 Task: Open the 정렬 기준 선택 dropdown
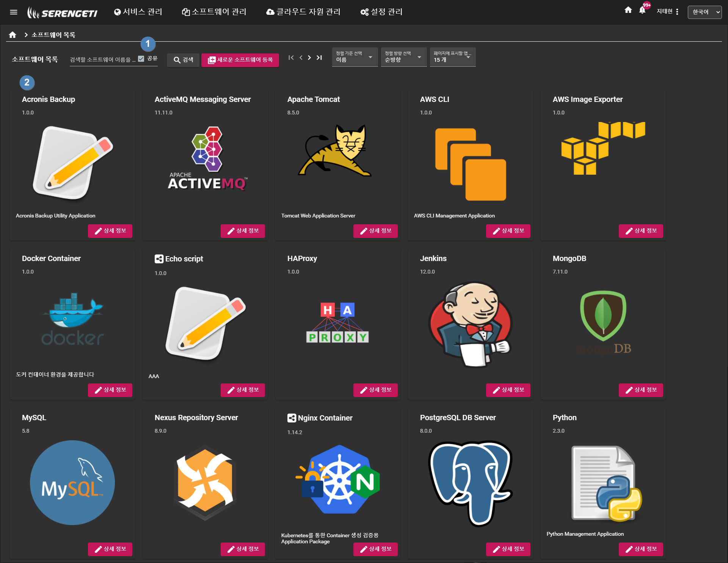(355, 57)
